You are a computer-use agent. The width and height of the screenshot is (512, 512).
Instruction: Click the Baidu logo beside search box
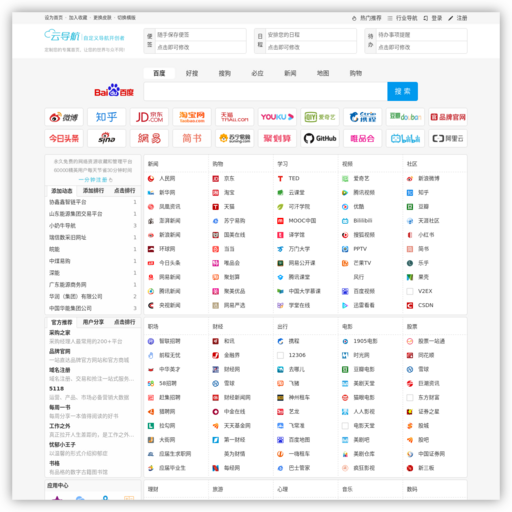[114, 91]
